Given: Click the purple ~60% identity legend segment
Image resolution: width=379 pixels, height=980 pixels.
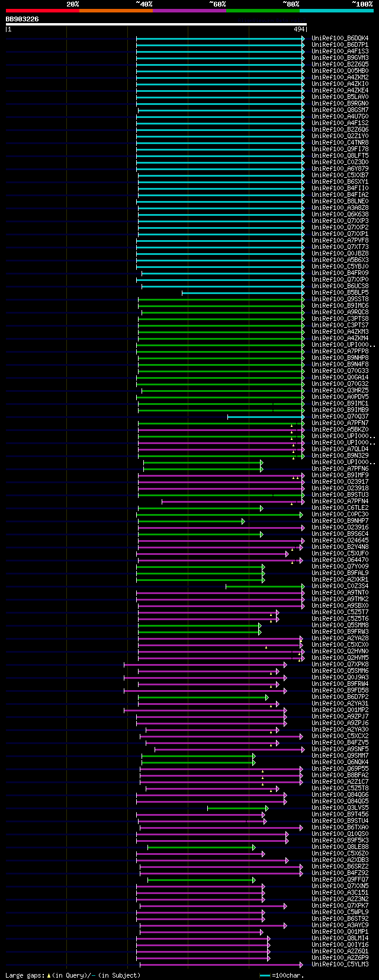Looking at the screenshot, I should pyautogui.click(x=189, y=11).
